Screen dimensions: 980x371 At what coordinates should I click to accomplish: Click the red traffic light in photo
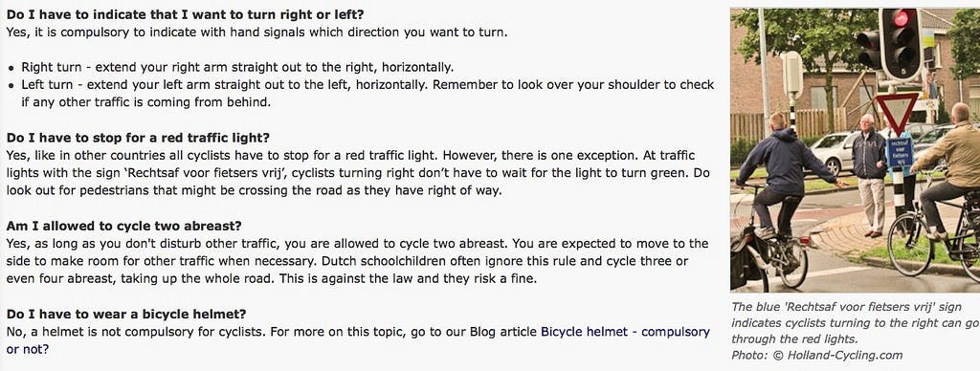coord(901,17)
